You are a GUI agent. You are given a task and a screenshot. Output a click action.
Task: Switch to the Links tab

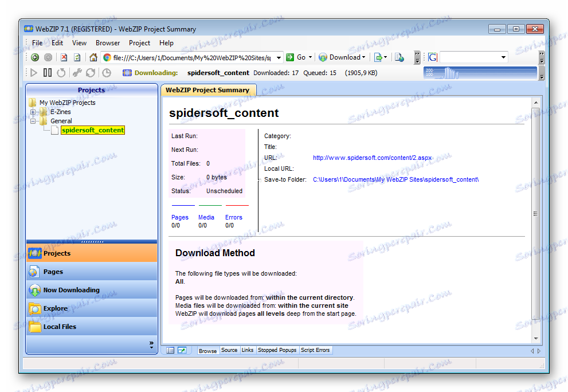(248, 350)
